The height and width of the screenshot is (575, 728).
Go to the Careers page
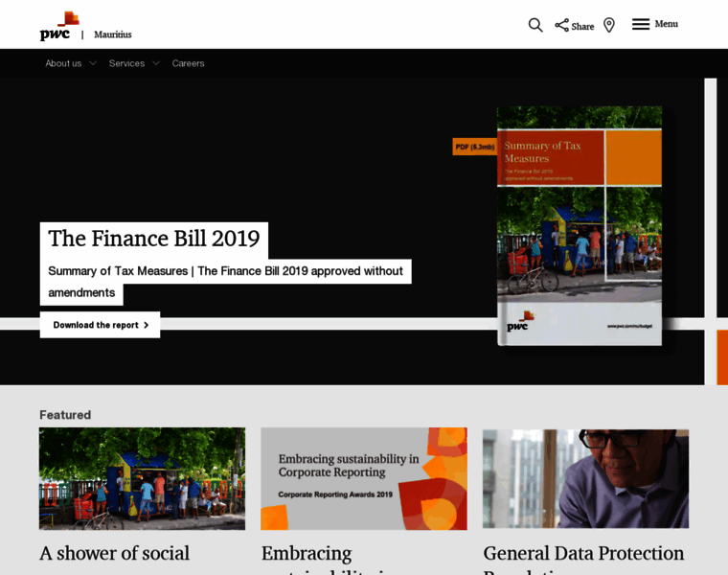188,63
